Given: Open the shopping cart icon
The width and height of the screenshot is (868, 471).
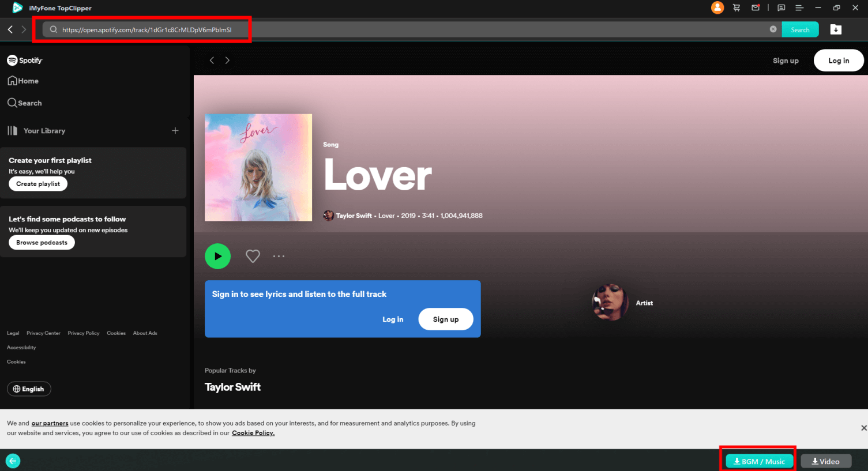Looking at the screenshot, I should [x=737, y=7].
